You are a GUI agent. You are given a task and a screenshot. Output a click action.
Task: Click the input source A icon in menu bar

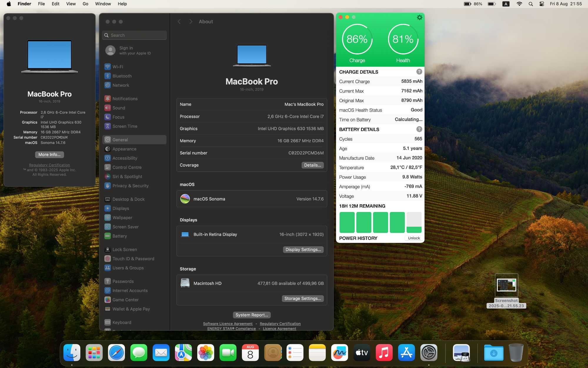coord(506,4)
